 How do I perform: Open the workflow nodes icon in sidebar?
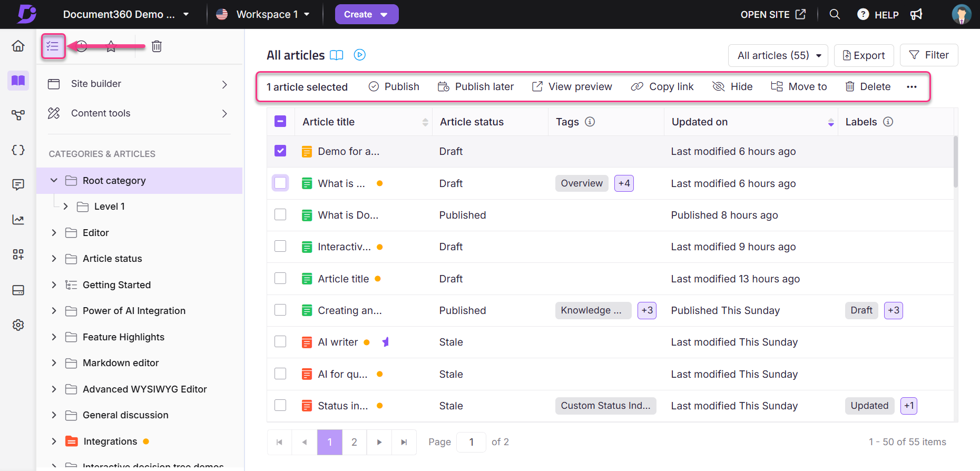click(x=18, y=115)
